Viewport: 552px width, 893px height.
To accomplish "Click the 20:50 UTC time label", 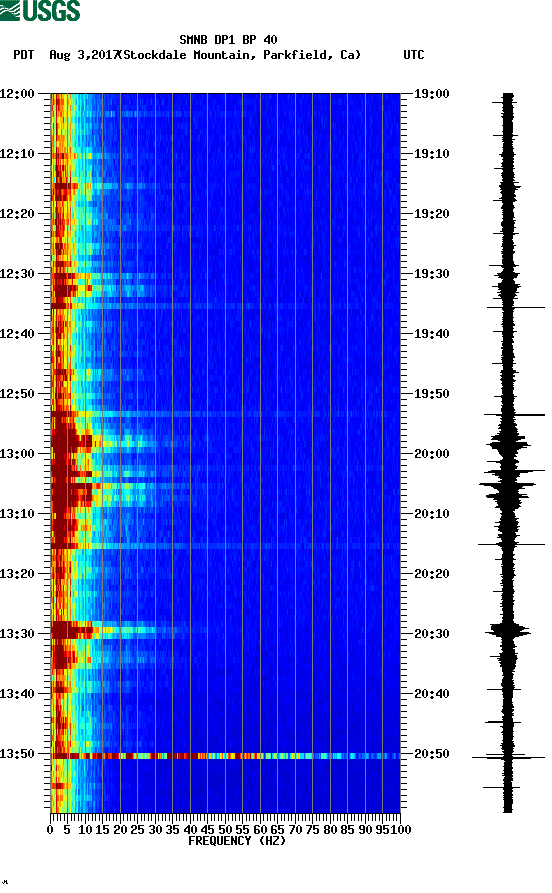I will pos(431,753).
